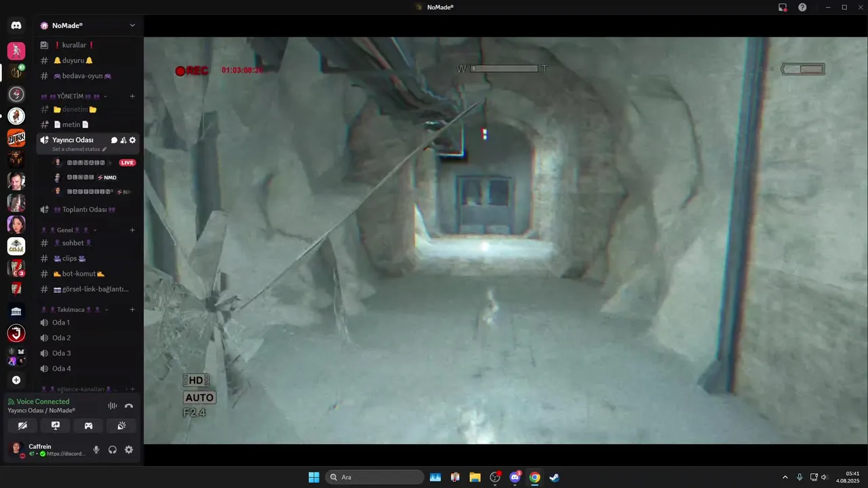
Task: Toggle headphone deafen in user panel
Action: pyautogui.click(x=113, y=449)
